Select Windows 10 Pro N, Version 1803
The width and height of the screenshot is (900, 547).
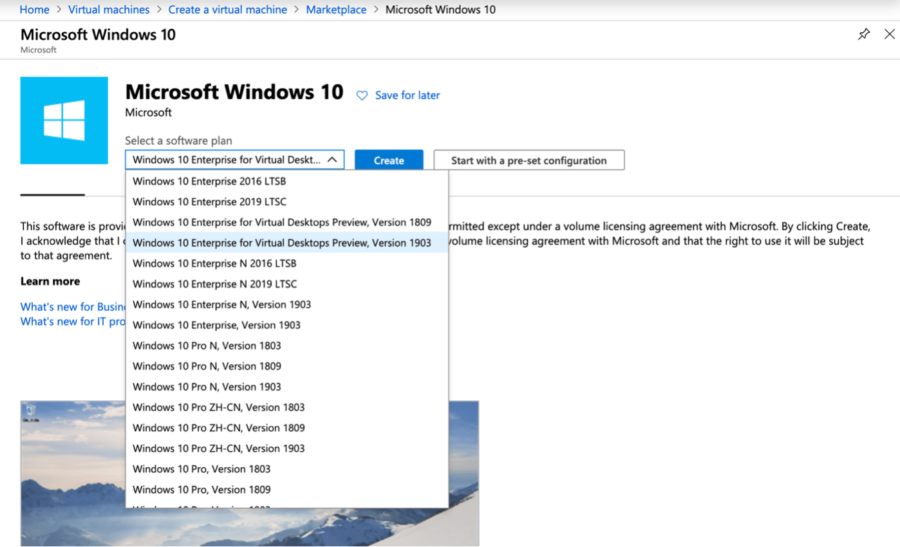coord(287,346)
